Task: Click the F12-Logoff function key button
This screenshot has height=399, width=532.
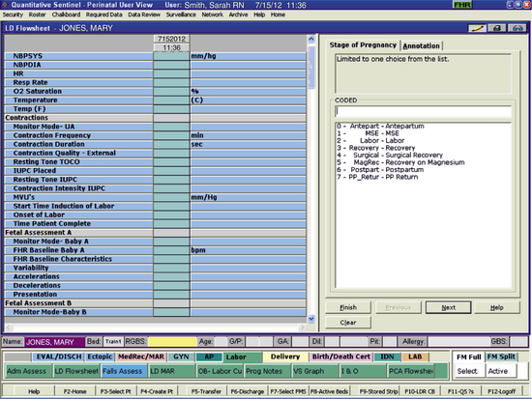Action: pyautogui.click(x=502, y=391)
